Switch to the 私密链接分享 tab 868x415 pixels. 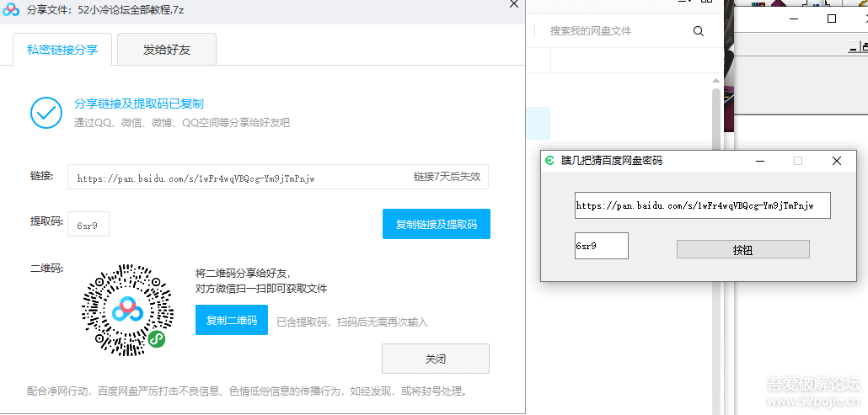coord(62,50)
